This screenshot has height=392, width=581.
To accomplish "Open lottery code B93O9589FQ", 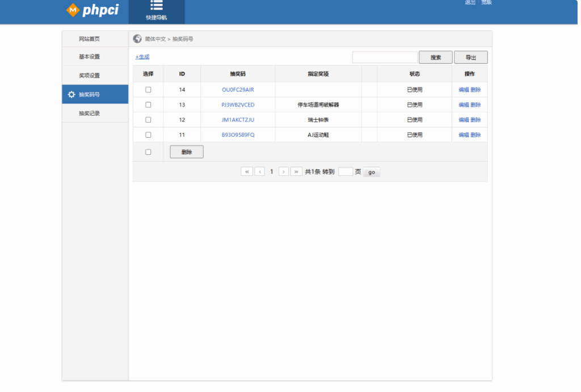I will pyautogui.click(x=238, y=135).
